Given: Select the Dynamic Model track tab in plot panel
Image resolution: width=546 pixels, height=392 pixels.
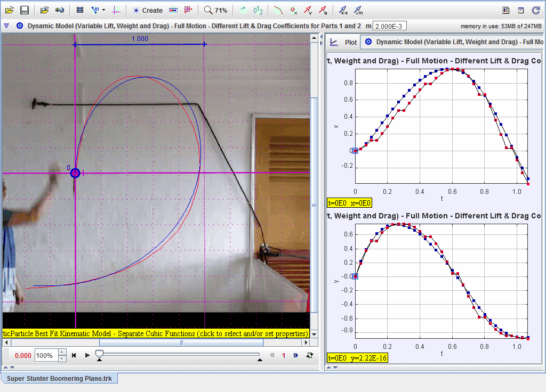Looking at the screenshot, I should pyautogui.click(x=453, y=42).
